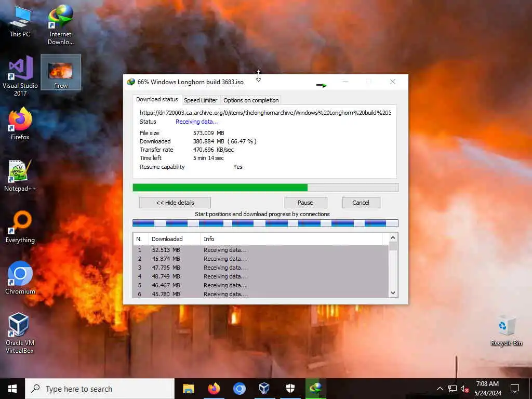Click the connections list scrollbar thumb

pos(393,246)
